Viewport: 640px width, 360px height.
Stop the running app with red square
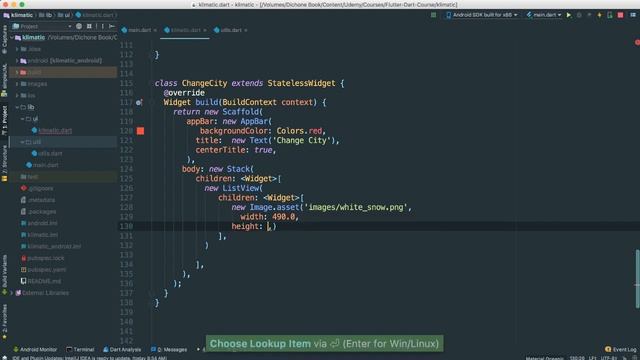pos(620,15)
